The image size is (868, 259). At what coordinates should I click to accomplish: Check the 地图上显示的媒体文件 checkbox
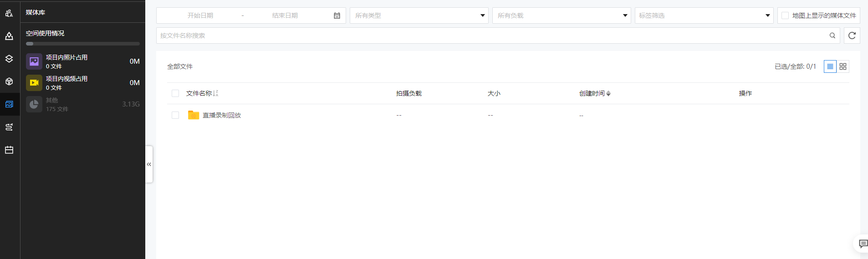click(x=785, y=15)
